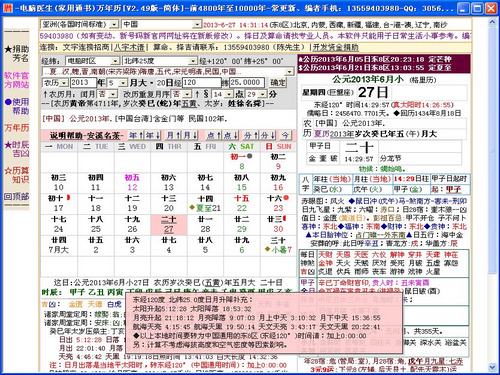
Task: Select 万年历 in the sidebar
Action: coord(17,128)
